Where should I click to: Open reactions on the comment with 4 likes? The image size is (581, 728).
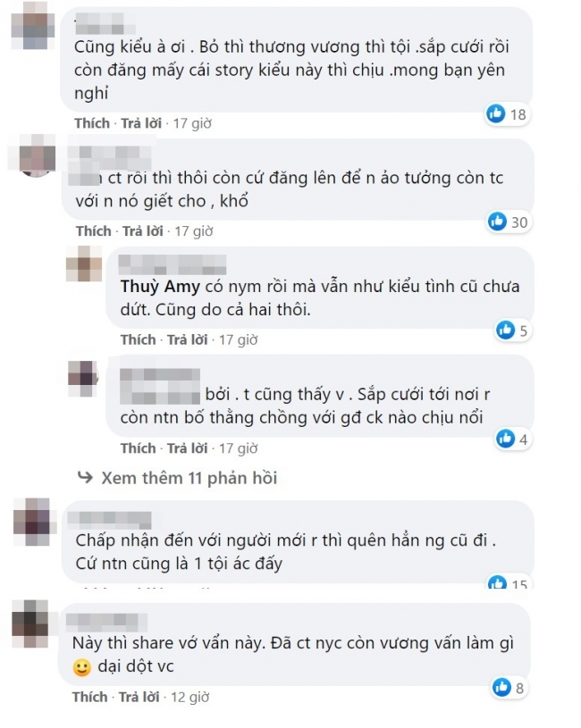tap(512, 439)
